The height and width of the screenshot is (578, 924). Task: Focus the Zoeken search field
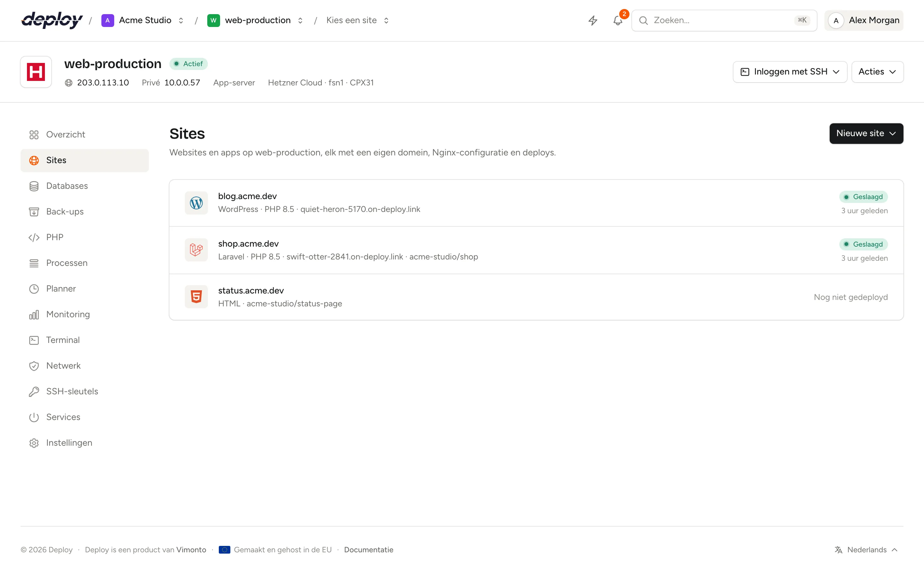click(x=724, y=20)
